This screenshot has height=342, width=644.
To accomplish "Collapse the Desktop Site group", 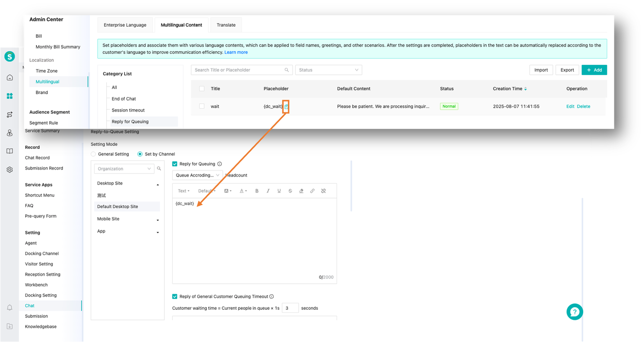I will [157, 184].
